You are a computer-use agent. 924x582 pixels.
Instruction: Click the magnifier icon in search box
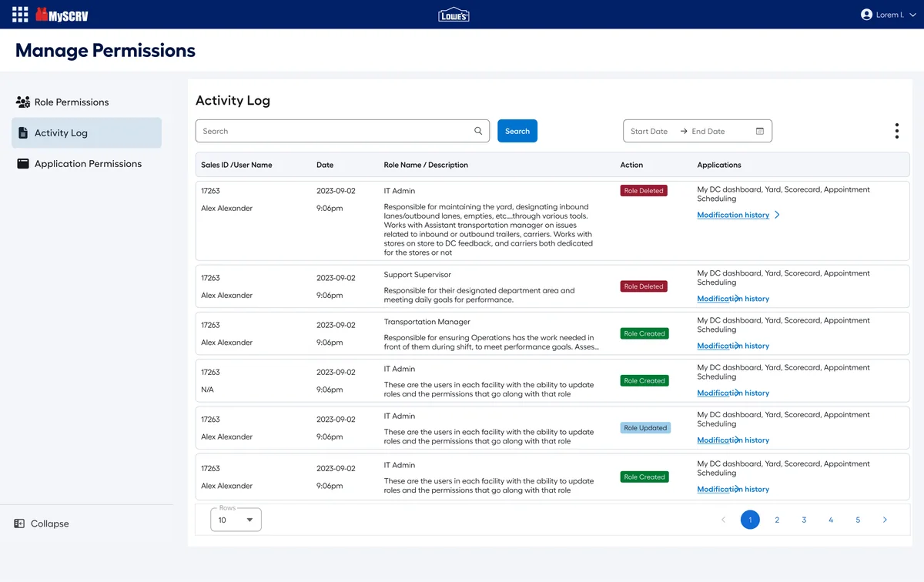tap(478, 131)
